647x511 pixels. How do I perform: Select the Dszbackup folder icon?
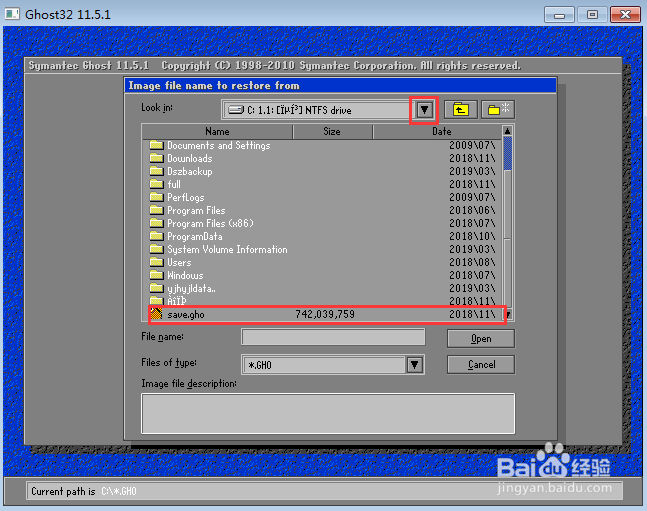[x=156, y=171]
